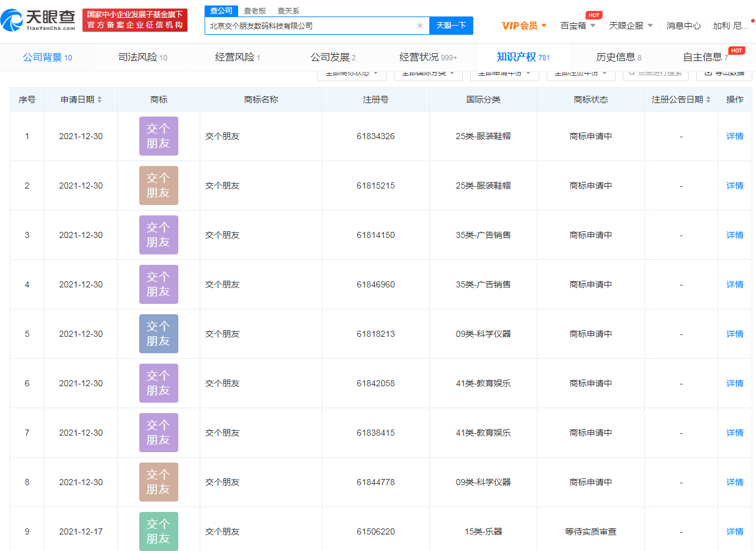Click the 等待实质审查 status cell
This screenshot has height=551, width=756.
click(x=591, y=531)
